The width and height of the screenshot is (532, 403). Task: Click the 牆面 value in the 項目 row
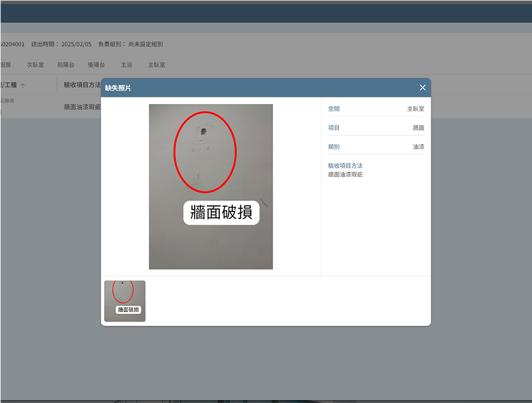tap(418, 128)
